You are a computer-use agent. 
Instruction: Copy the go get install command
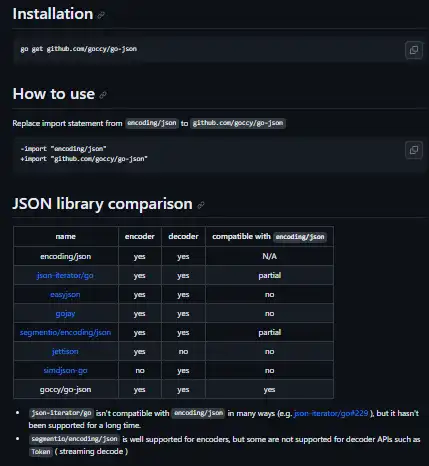(x=414, y=50)
